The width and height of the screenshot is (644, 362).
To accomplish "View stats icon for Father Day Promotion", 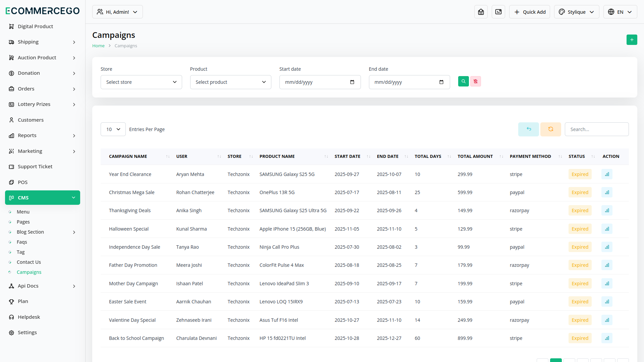I will pyautogui.click(x=607, y=265).
